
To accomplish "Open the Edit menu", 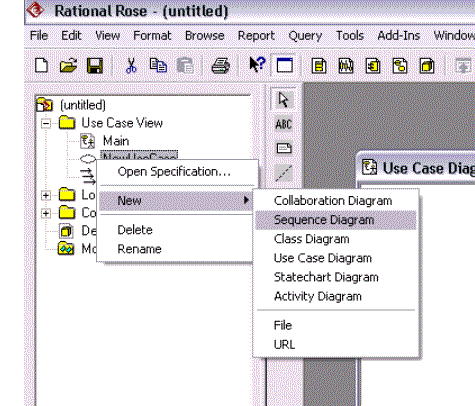I will coord(71,35).
